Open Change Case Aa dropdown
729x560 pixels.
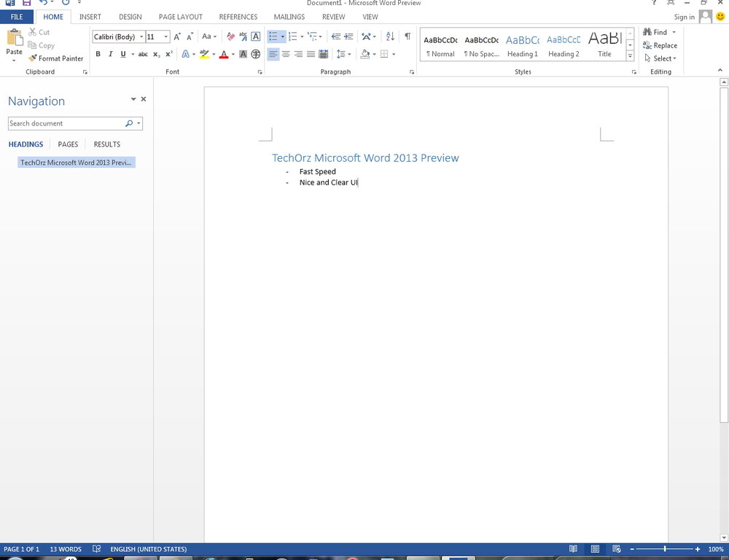tap(208, 36)
